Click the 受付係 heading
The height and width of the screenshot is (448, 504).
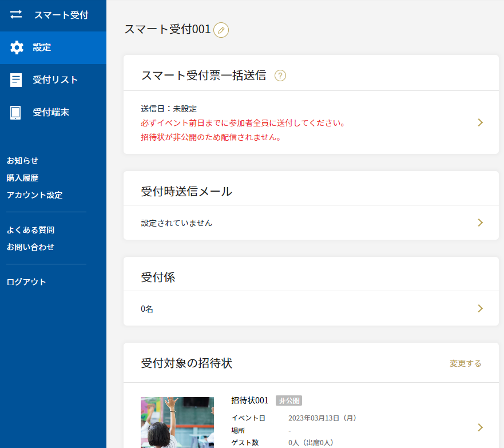click(x=158, y=277)
